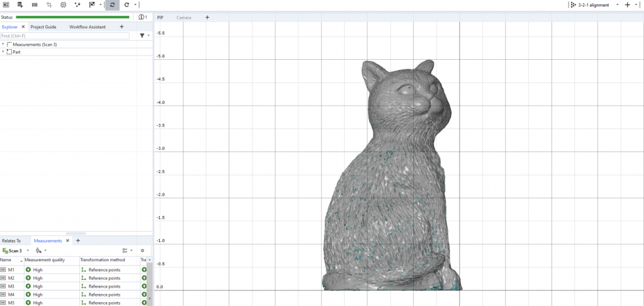Add a new tab beside Workflow Assistant

point(121,26)
